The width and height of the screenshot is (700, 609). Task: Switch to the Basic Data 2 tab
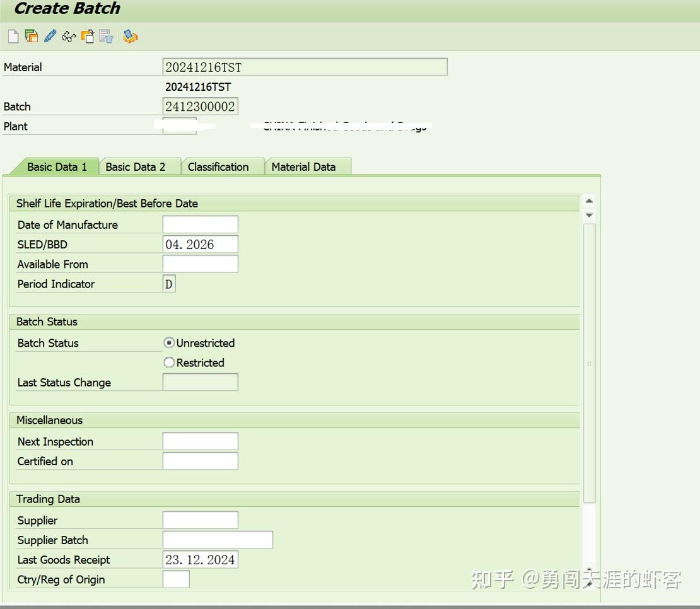(139, 166)
